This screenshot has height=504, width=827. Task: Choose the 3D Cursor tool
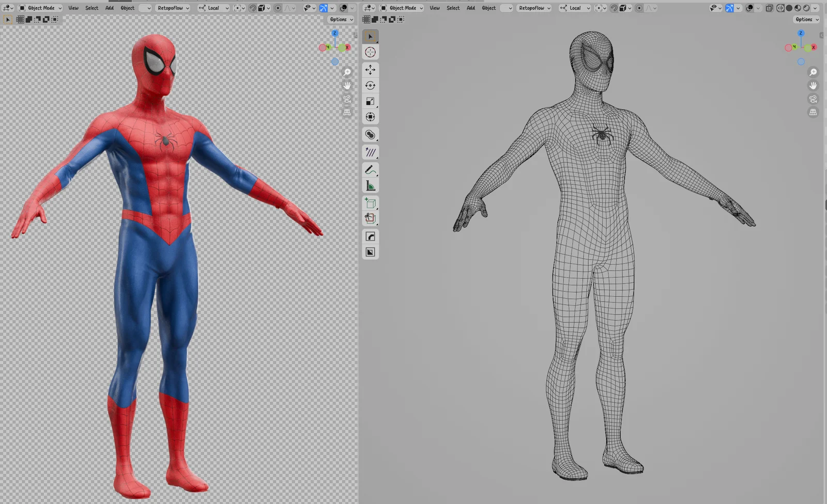click(x=370, y=52)
